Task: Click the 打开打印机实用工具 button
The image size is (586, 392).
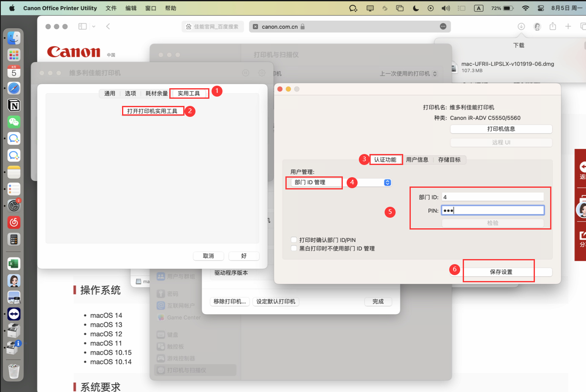Action: [x=152, y=111]
